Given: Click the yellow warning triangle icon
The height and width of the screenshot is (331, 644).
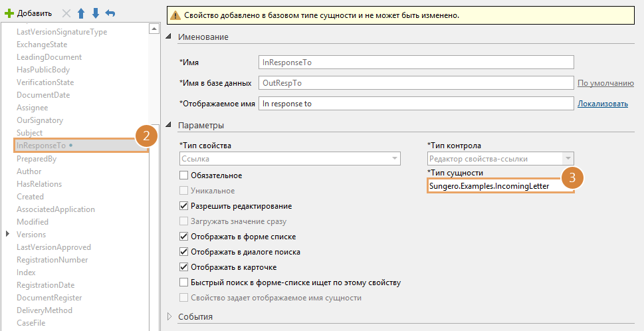Looking at the screenshot, I should [x=175, y=15].
